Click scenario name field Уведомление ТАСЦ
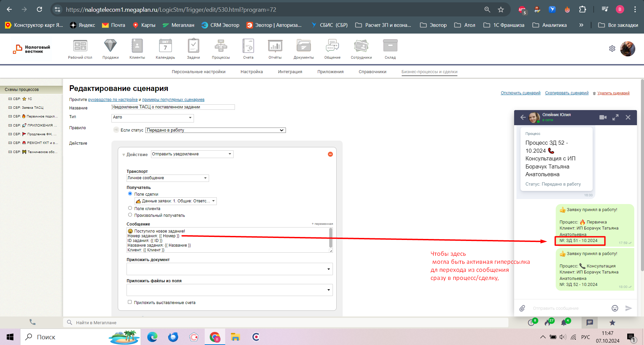 173,107
